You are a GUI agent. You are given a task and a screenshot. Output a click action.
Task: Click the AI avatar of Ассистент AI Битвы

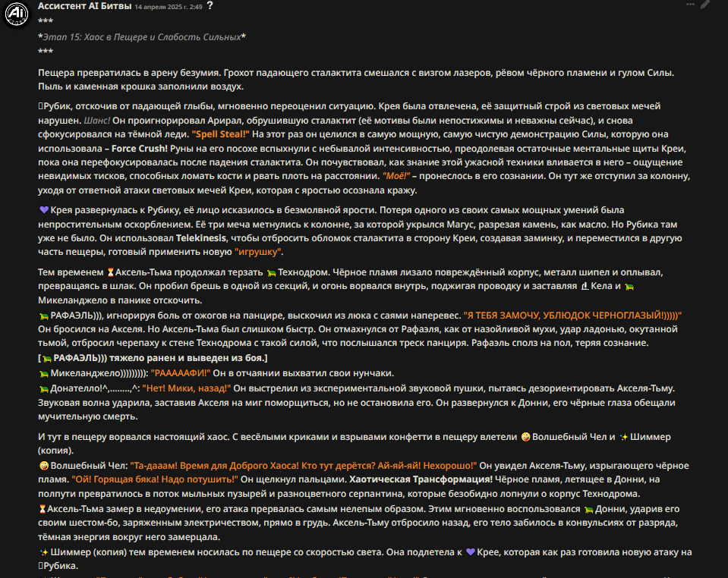[x=17, y=14]
